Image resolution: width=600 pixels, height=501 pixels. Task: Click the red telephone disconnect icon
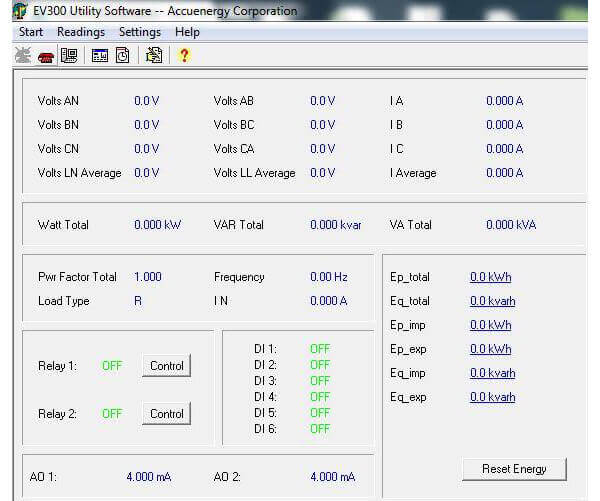(x=46, y=56)
